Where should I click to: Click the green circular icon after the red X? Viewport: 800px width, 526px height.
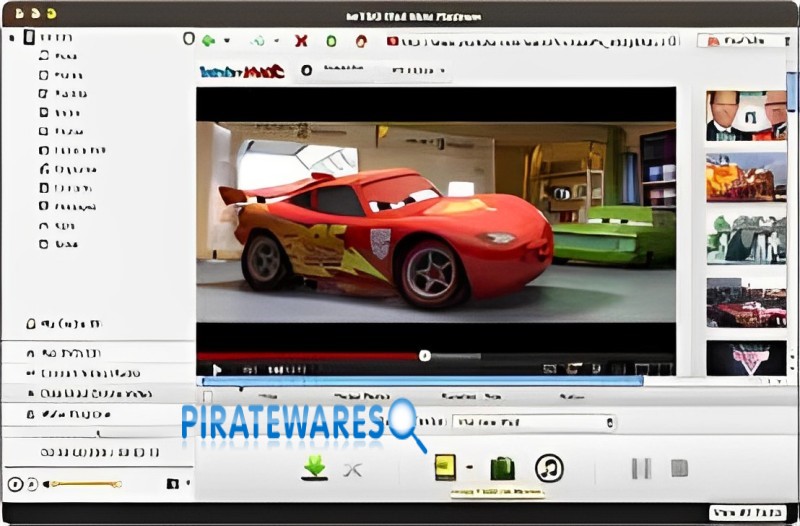(x=331, y=41)
